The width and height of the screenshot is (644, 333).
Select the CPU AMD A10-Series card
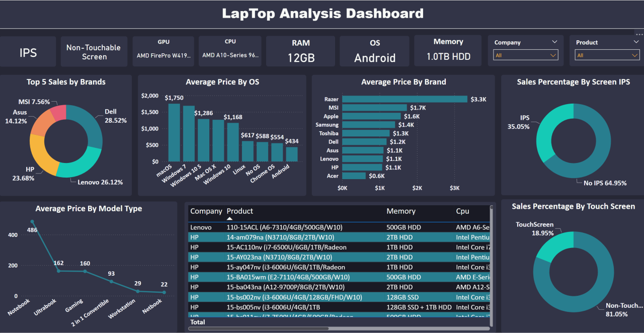[230, 50]
